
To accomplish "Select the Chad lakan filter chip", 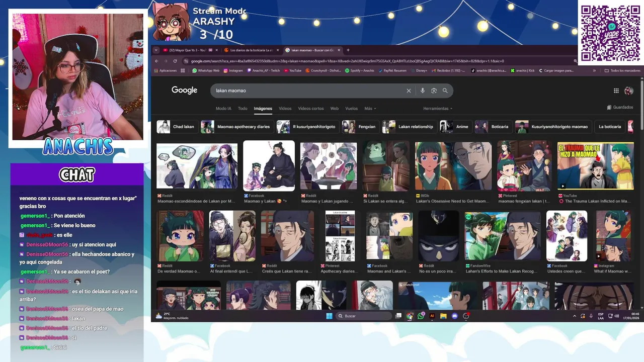I will (x=176, y=127).
